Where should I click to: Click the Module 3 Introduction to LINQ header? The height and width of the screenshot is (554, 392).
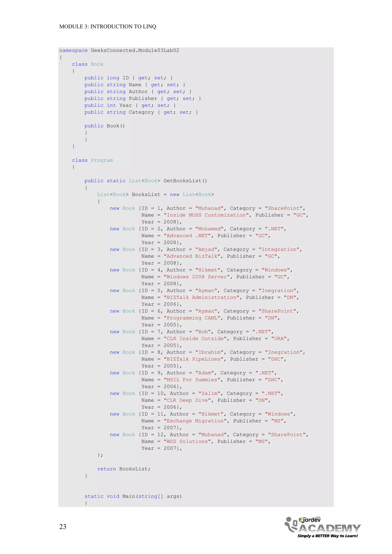(x=108, y=27)
